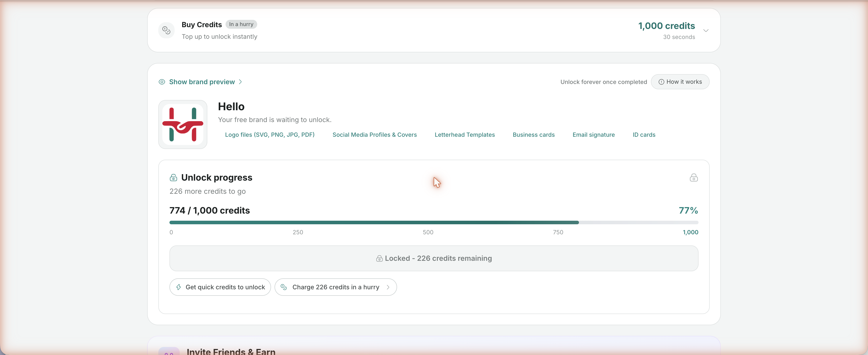Viewport: 868px width, 355px height.
Task: Select Letterhead Templates
Action: pos(465,135)
